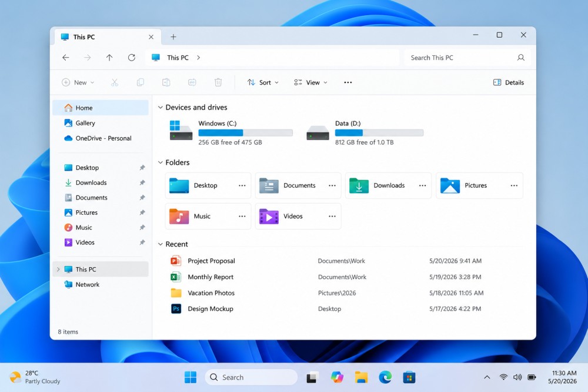Screen dimensions: 588x392
Task: Select Gallery in the navigation pane
Action: tap(101, 123)
